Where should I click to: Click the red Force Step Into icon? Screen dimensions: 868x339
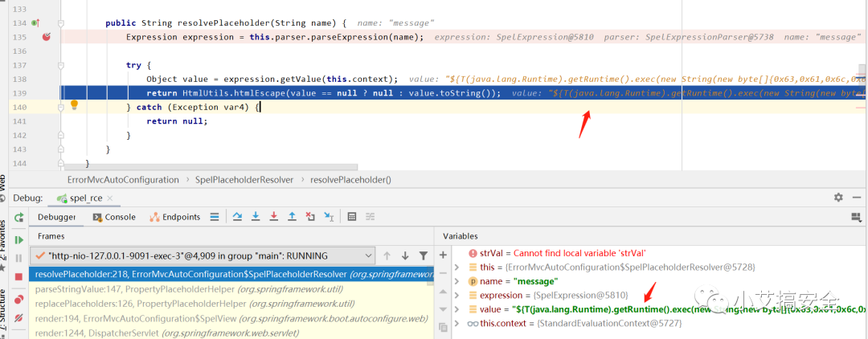tap(273, 217)
